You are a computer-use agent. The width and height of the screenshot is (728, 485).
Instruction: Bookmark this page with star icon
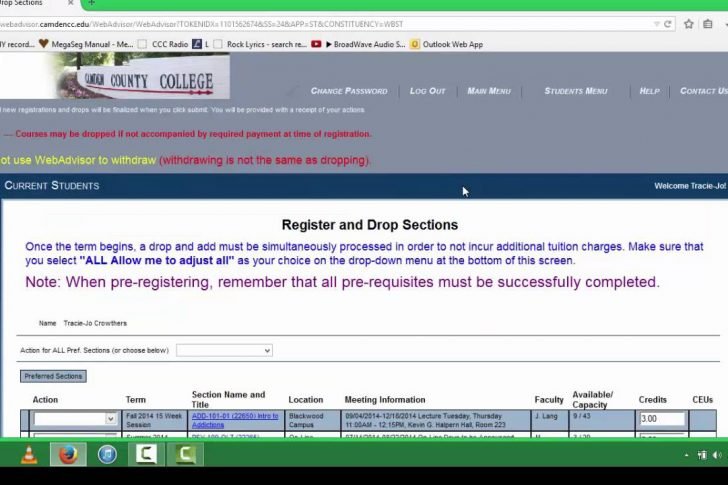click(x=688, y=24)
